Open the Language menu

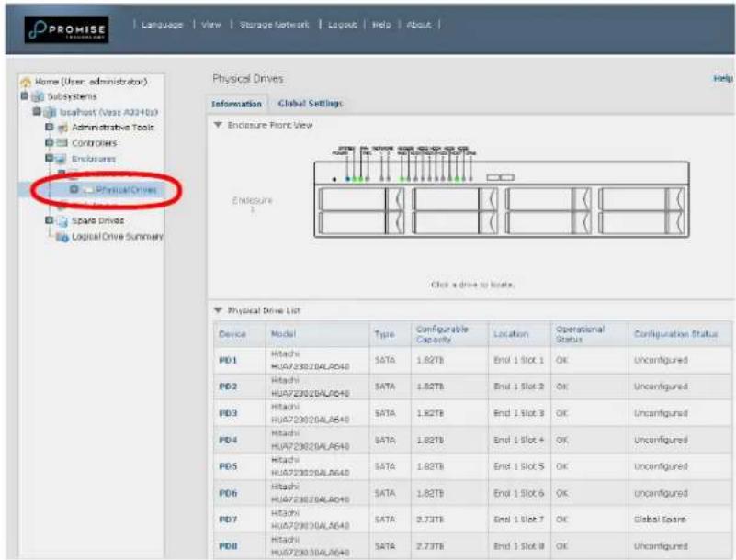(162, 25)
